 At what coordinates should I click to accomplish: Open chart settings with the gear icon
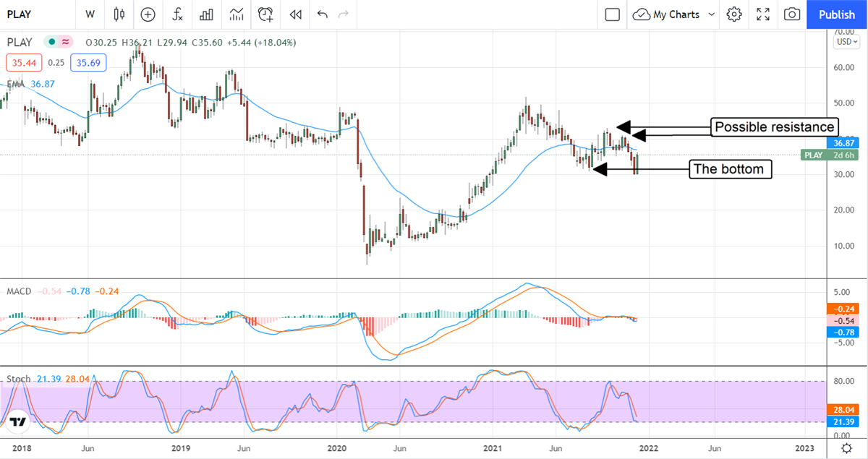point(735,14)
